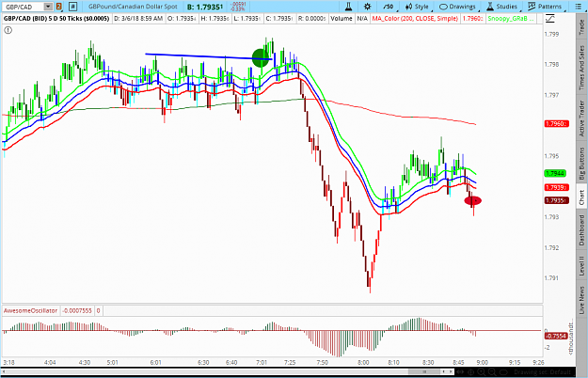Select the Chart sidebar tab
The width and height of the screenshot is (588, 378).
(x=581, y=197)
